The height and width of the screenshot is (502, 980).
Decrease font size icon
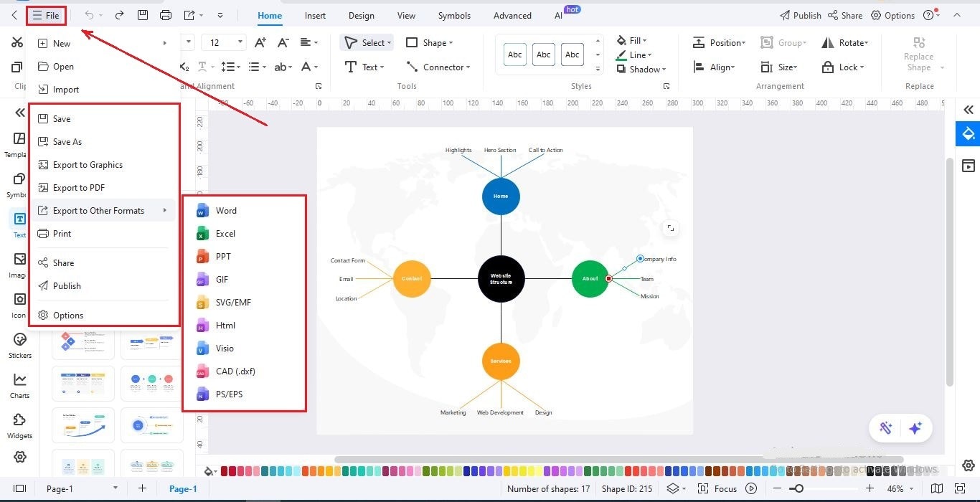coord(283,43)
